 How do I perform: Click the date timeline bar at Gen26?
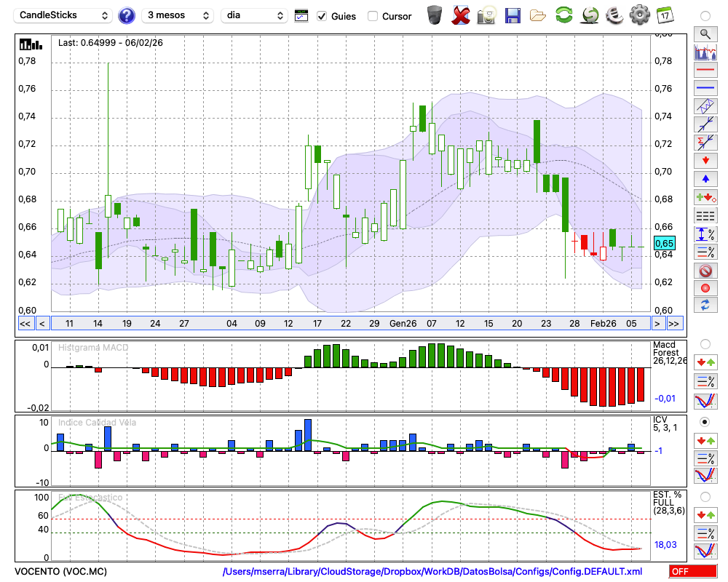tap(403, 324)
